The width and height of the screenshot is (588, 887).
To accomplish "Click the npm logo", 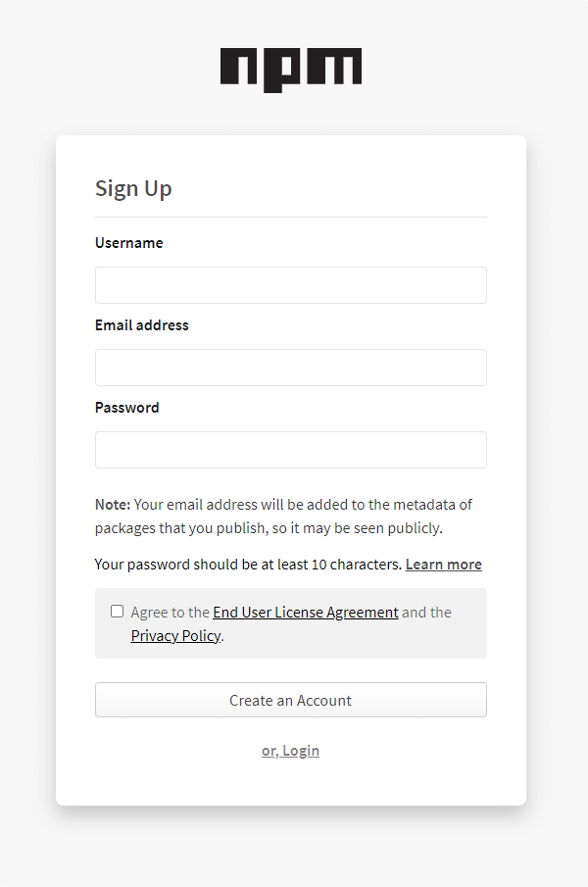I will [291, 70].
